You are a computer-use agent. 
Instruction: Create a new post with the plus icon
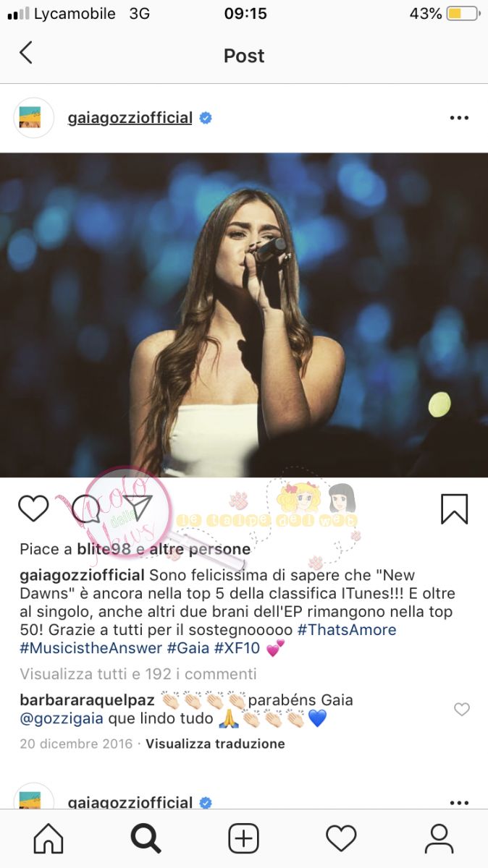point(244,839)
